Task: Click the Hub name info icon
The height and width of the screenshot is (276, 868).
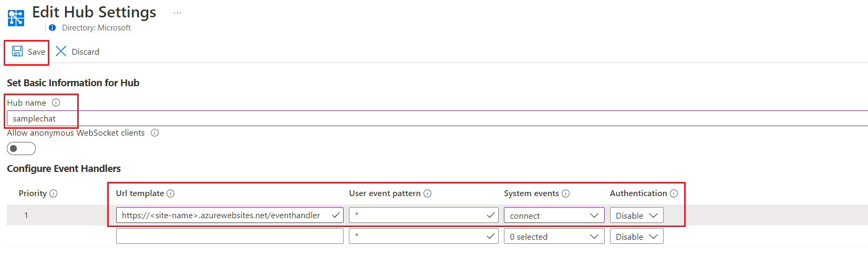Action: point(56,103)
